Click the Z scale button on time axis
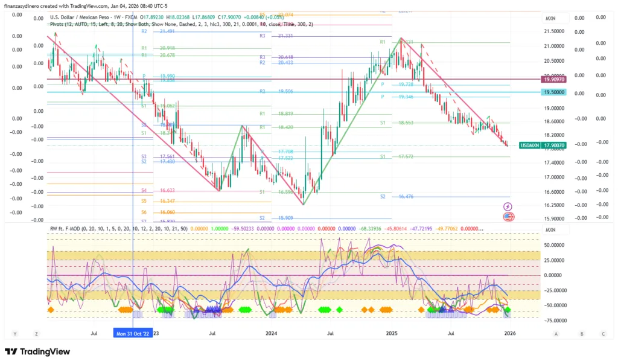Screen dimensions: 618x364 pyautogui.click(x=36, y=333)
